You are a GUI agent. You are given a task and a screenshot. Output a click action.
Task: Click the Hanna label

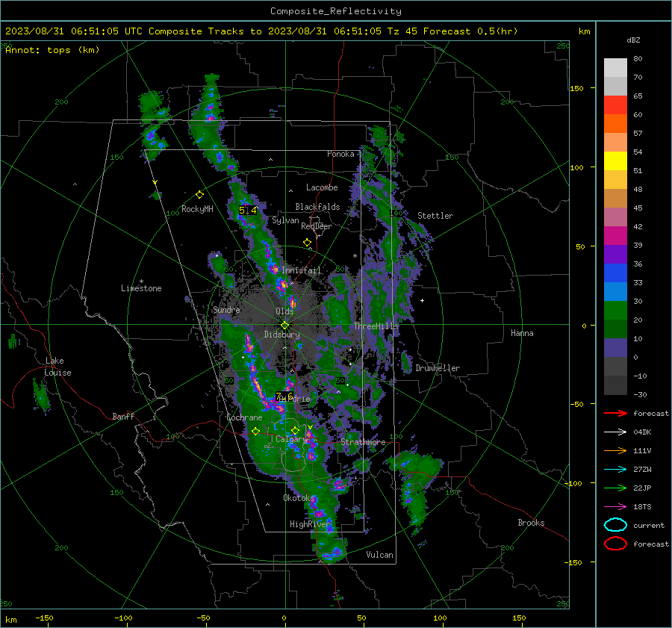(x=522, y=333)
